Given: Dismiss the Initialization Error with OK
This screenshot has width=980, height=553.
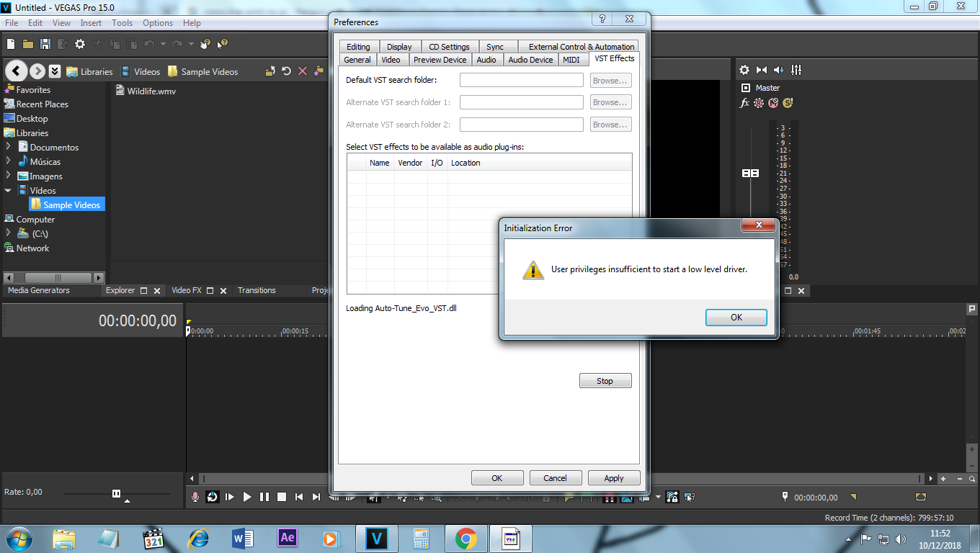Looking at the screenshot, I should 736,317.
